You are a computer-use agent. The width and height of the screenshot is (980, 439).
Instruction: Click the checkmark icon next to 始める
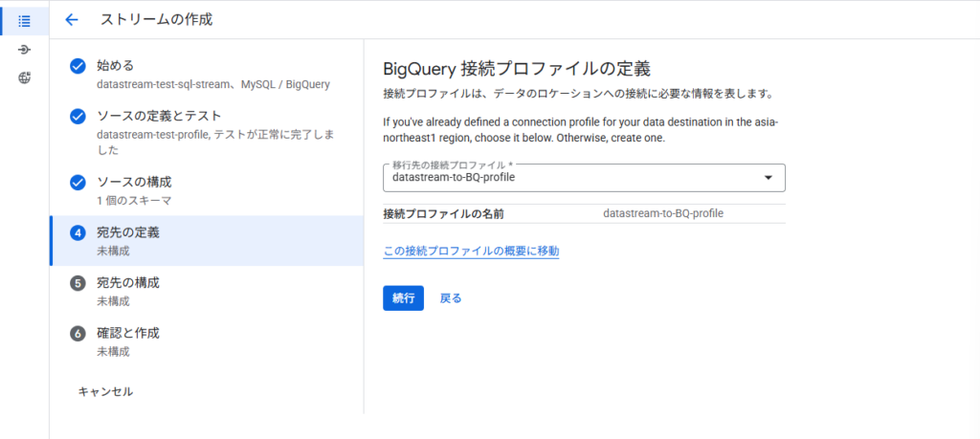coord(78,66)
